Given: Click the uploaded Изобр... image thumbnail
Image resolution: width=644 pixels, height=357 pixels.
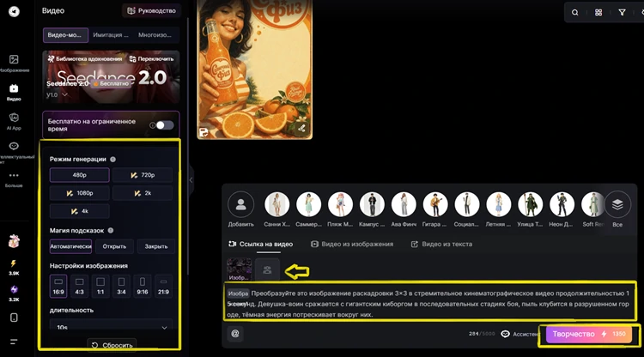Looking at the screenshot, I should [x=239, y=269].
